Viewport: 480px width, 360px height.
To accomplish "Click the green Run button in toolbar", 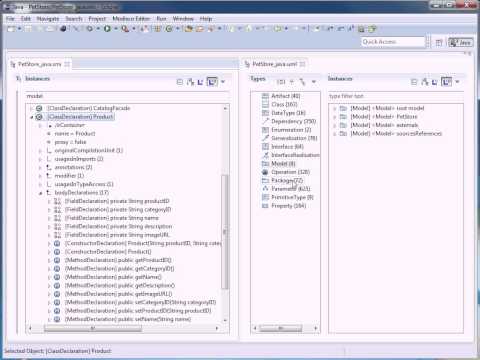I will point(107,29).
